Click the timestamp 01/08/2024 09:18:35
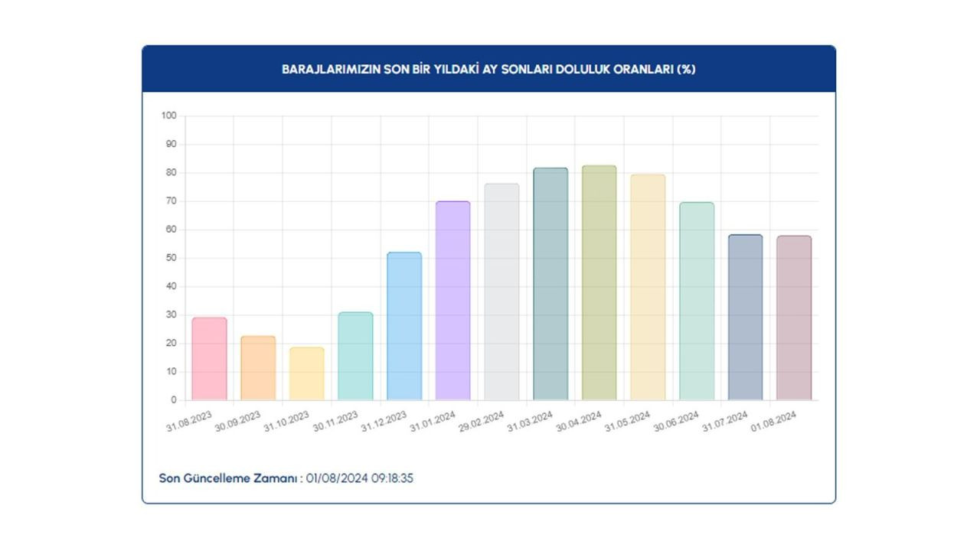Screen dimensions: 980x551 (x=360, y=478)
